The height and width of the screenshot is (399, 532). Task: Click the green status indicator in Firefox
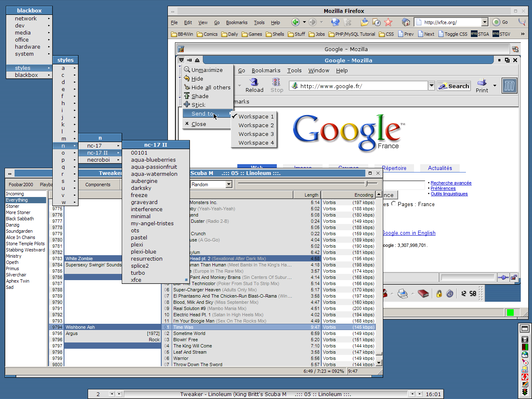[x=510, y=312]
